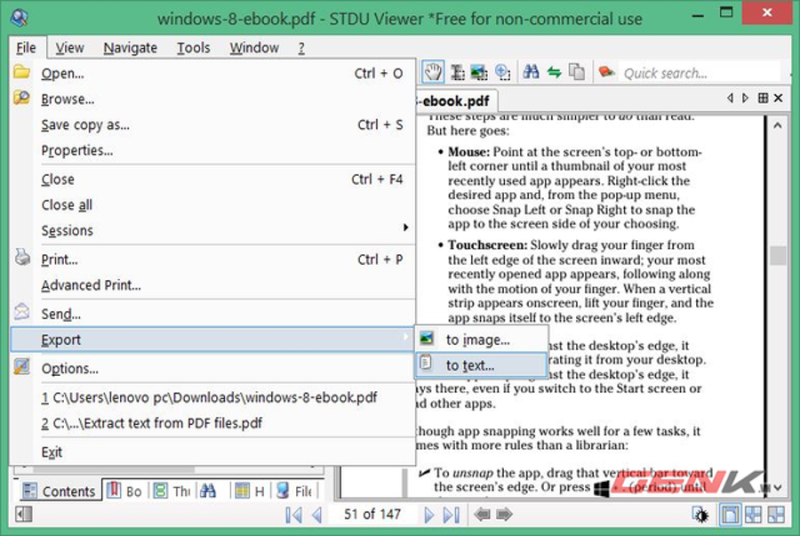Click the vertical scrollbar thumb
Viewport: 800px width, 536px height.
pyautogui.click(x=778, y=256)
